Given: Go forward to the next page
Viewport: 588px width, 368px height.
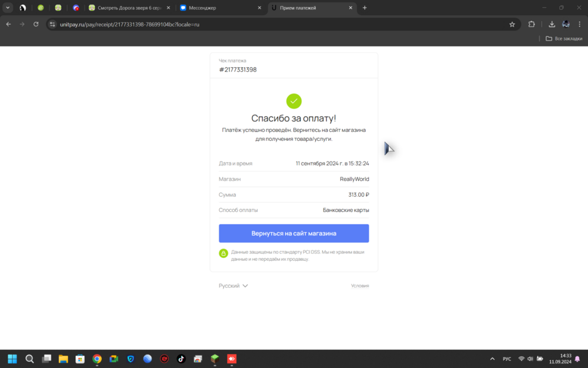Looking at the screenshot, I should [x=22, y=24].
